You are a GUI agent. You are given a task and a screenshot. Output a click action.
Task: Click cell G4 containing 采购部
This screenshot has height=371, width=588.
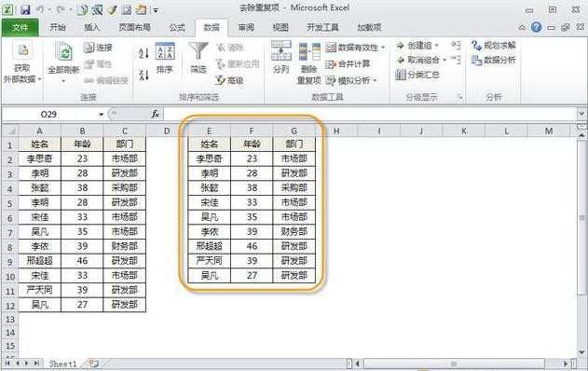[294, 188]
